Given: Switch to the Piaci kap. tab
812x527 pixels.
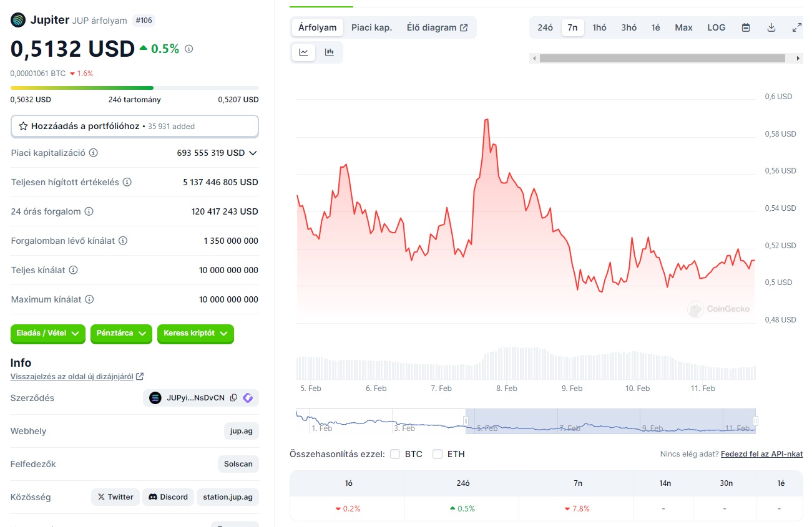Looking at the screenshot, I should [x=371, y=27].
